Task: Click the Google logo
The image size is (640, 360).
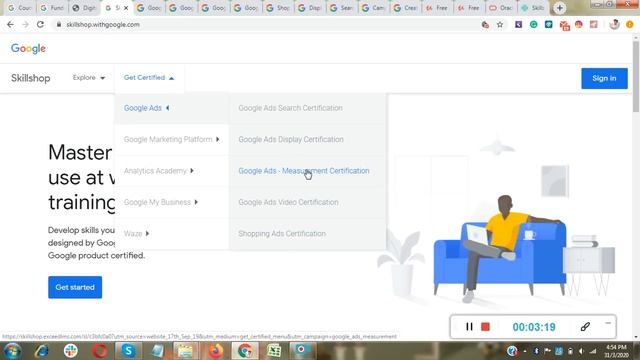Action: [28, 48]
